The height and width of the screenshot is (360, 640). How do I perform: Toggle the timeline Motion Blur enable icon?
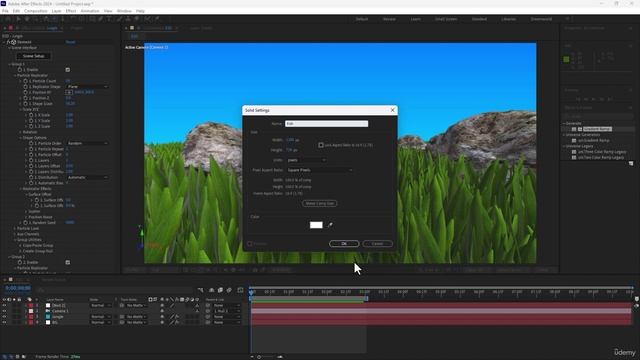point(229,290)
